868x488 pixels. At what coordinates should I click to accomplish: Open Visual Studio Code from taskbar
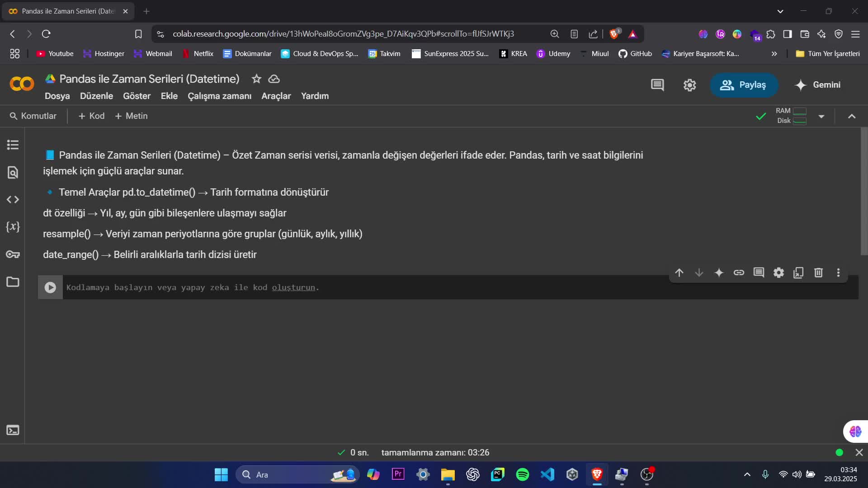(x=547, y=474)
